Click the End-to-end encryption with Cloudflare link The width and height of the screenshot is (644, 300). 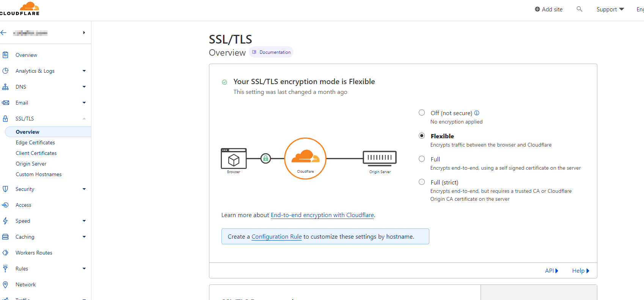coord(322,215)
